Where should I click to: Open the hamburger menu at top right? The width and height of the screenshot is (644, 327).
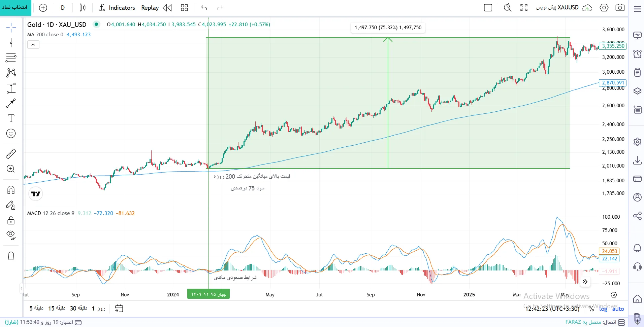(637, 9)
